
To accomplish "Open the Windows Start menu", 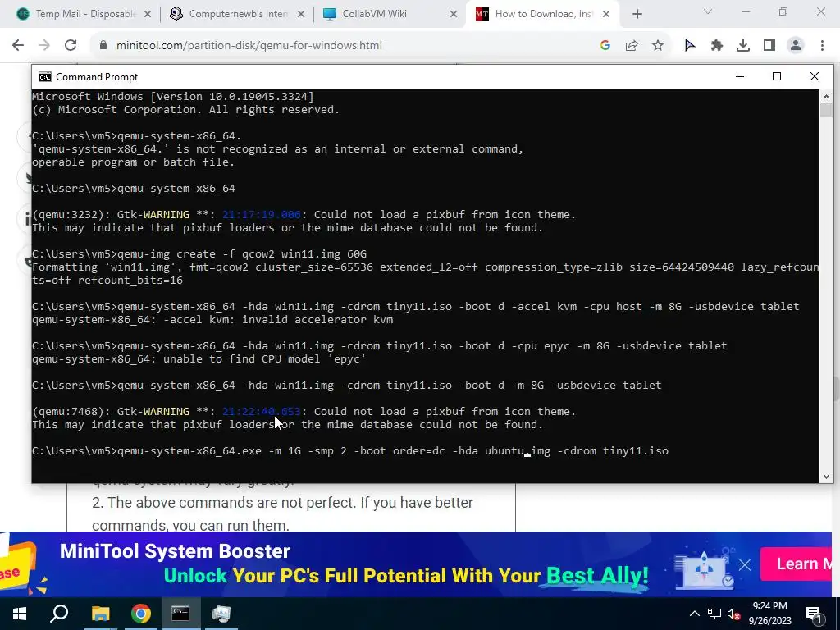I will [20, 614].
